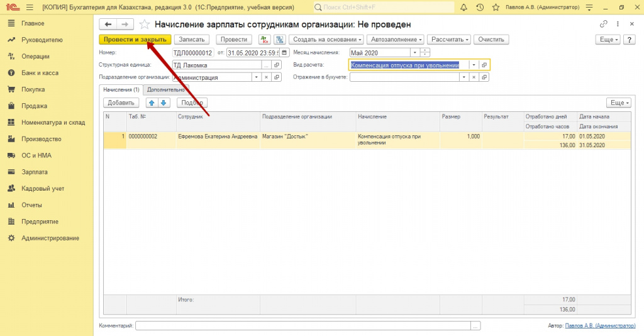Open Структурная единица ТД Лакомка record icon
644x336 pixels.
click(x=277, y=65)
